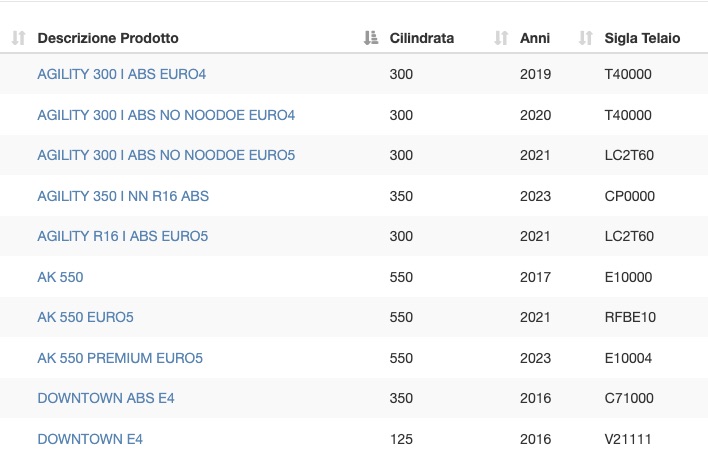Select frame code E10004
Screen dimensions: 708x465
pyautogui.click(x=628, y=358)
